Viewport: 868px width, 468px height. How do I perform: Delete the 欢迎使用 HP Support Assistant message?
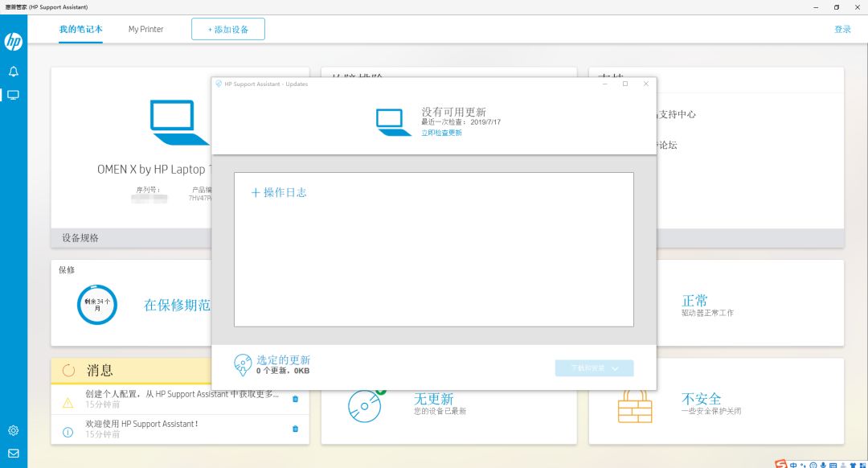click(x=295, y=429)
